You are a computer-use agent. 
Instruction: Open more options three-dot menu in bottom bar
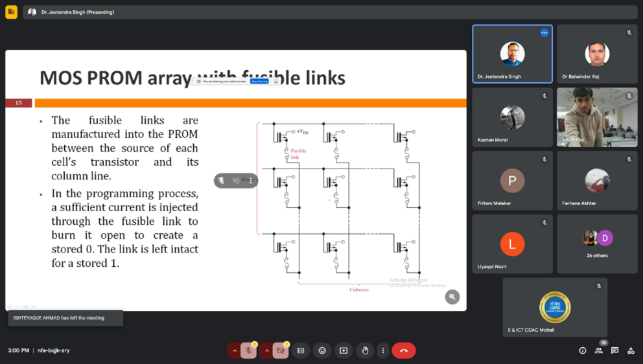point(383,350)
